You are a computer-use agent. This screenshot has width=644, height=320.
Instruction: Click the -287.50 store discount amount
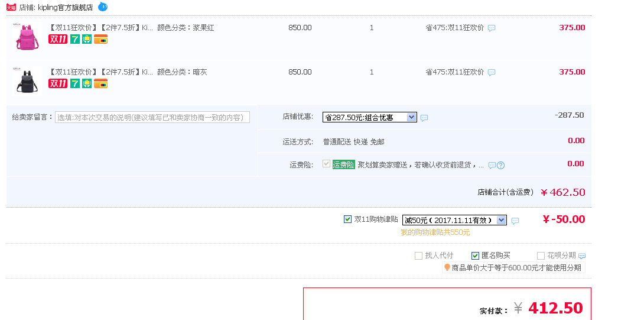point(569,115)
